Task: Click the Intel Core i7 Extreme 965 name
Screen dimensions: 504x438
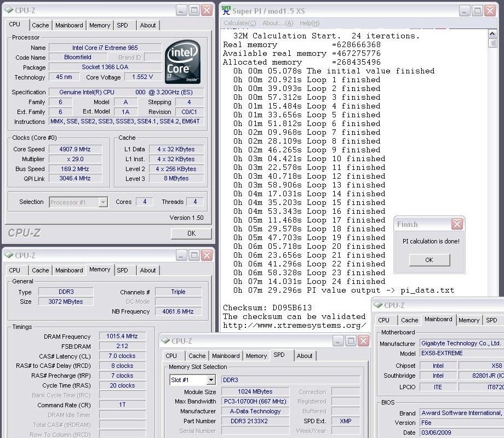Action: pyautogui.click(x=105, y=48)
